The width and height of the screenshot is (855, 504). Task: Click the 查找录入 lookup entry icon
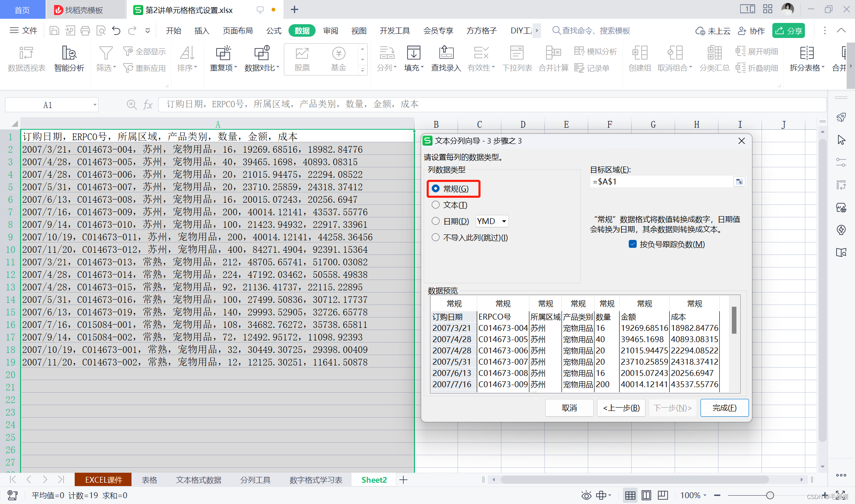point(446,53)
